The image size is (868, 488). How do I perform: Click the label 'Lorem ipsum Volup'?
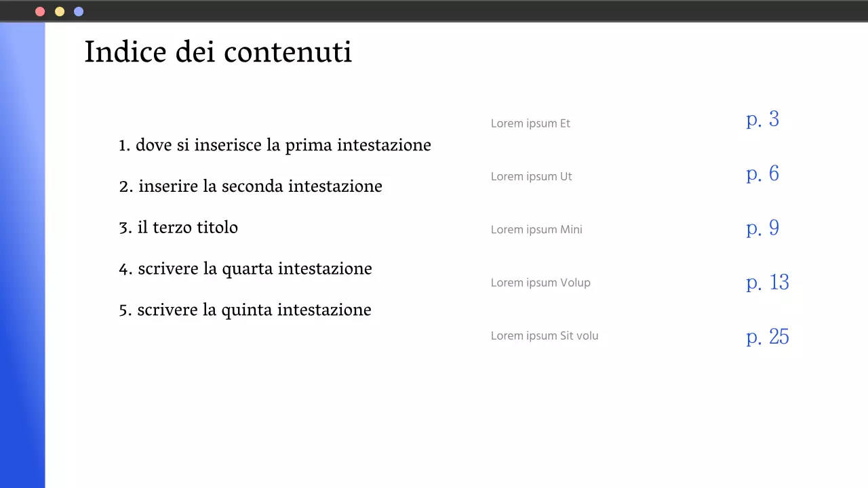[x=540, y=283]
